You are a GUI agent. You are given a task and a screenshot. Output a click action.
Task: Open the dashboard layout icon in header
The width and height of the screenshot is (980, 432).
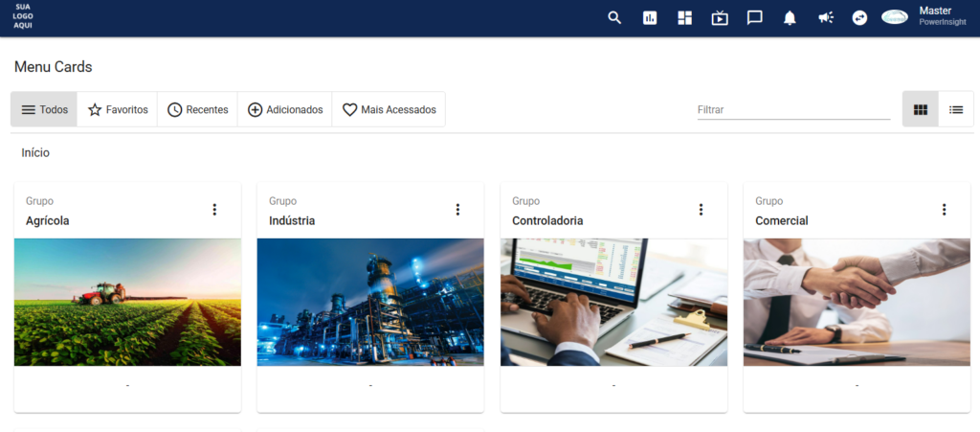click(x=684, y=17)
